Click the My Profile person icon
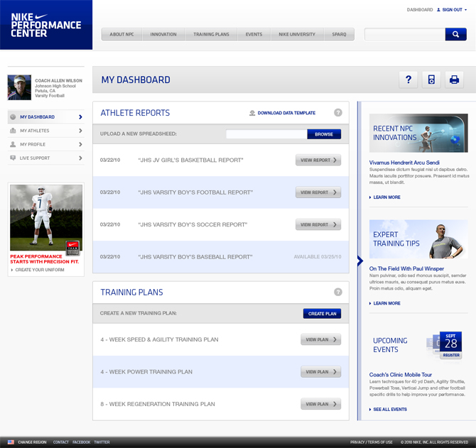 (x=13, y=144)
